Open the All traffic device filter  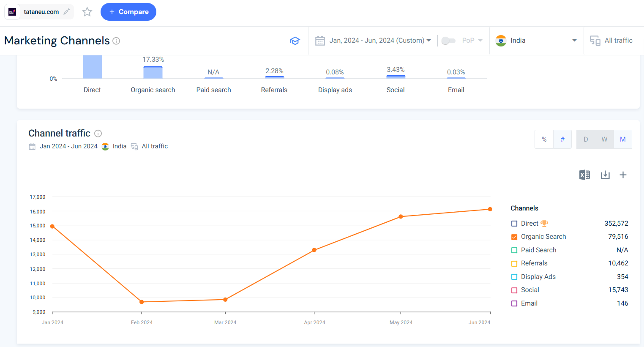point(611,41)
